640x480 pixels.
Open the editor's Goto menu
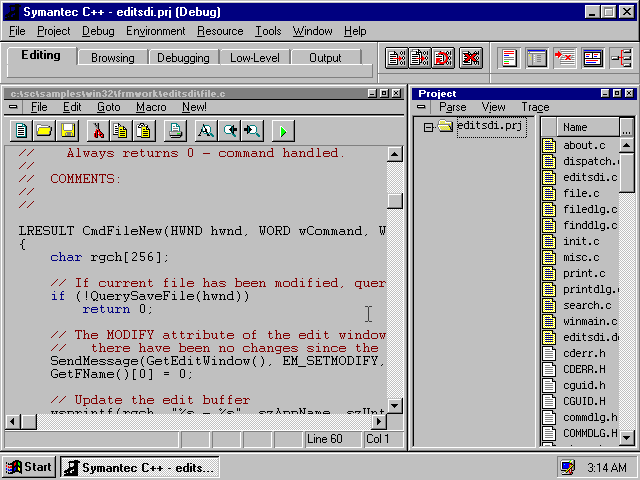pos(109,107)
